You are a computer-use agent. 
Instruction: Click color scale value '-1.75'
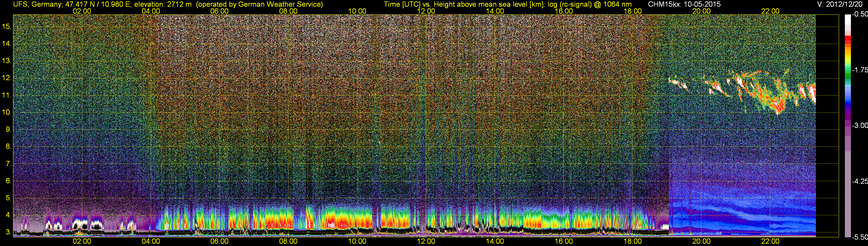860,70
